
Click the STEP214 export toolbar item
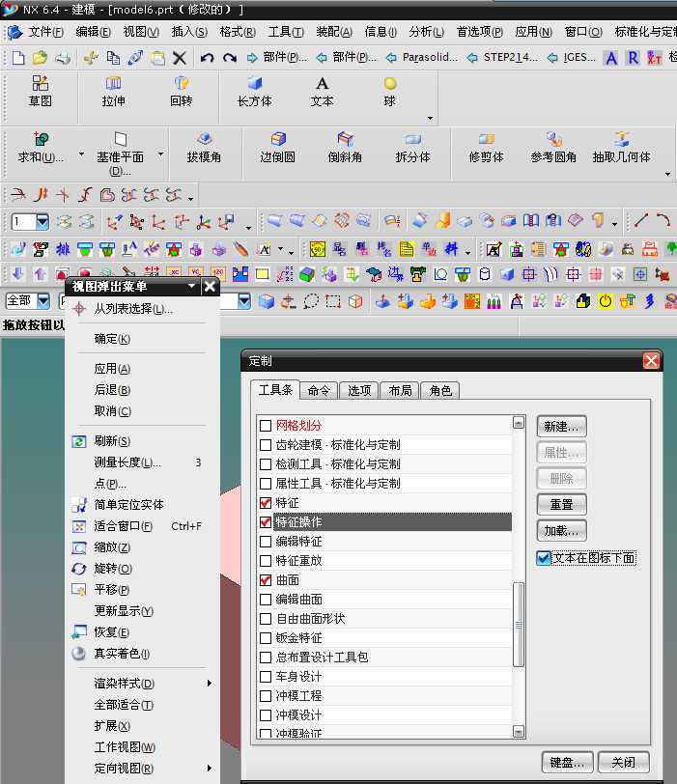(502, 58)
